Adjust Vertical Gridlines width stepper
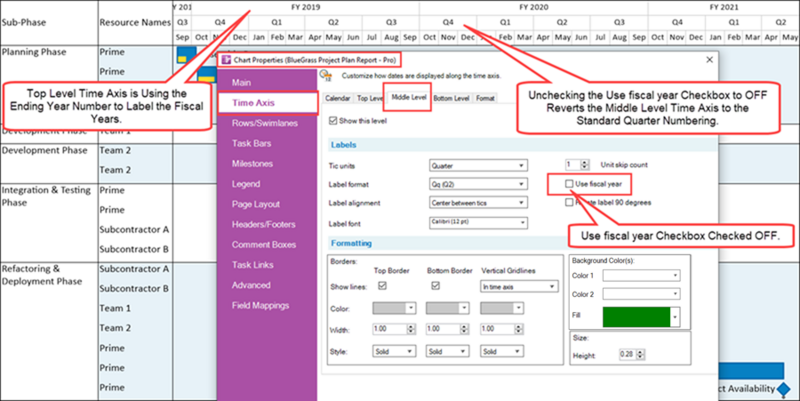This screenshot has height=401, width=800. pyautogui.click(x=518, y=330)
